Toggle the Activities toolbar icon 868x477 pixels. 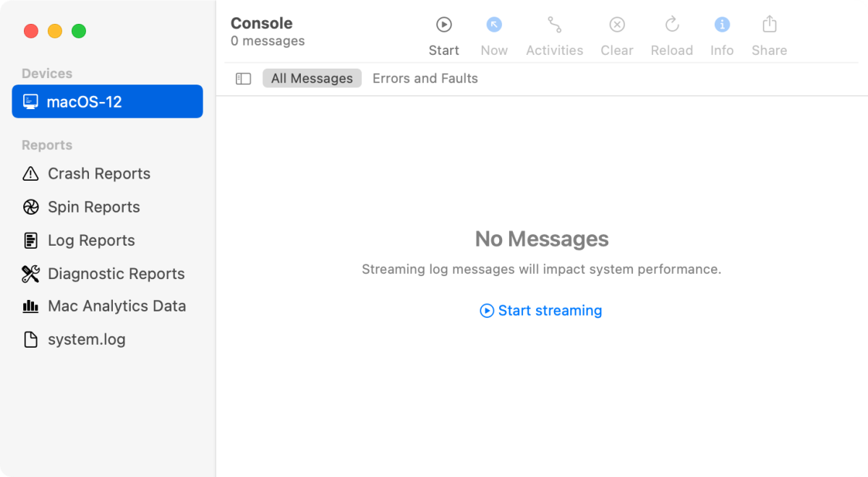pyautogui.click(x=554, y=25)
